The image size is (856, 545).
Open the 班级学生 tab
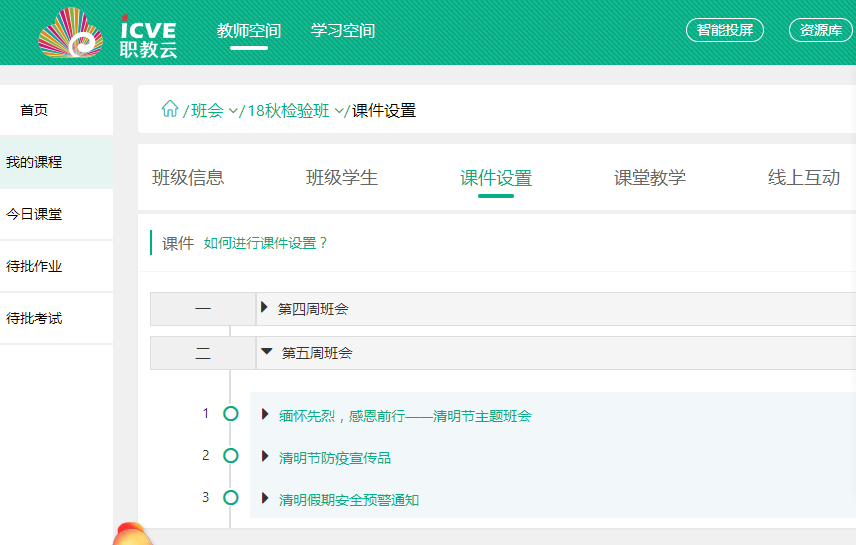[342, 178]
